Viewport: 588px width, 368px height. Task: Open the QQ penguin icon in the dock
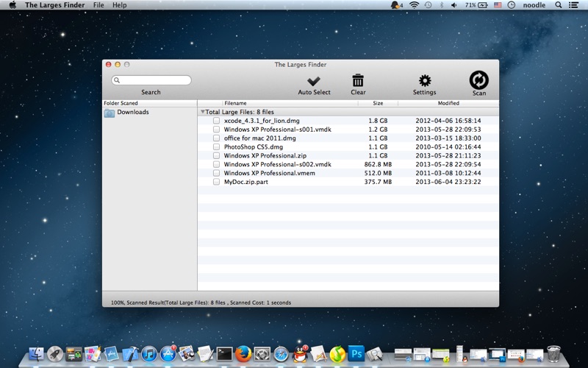coord(300,354)
